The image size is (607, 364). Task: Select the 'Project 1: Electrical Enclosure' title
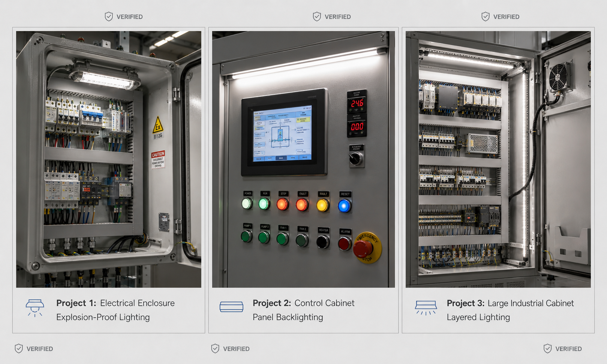click(x=115, y=303)
